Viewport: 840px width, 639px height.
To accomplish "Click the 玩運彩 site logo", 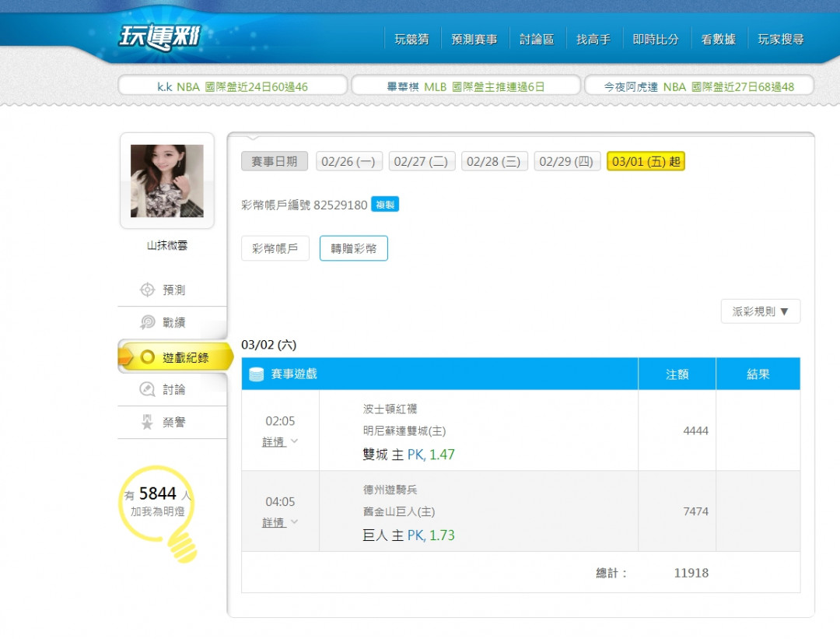I will tap(159, 37).
